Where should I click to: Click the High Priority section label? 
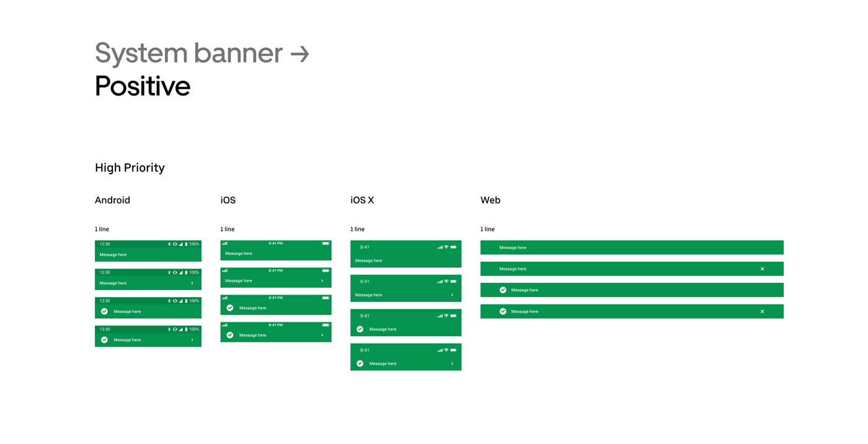130,167
